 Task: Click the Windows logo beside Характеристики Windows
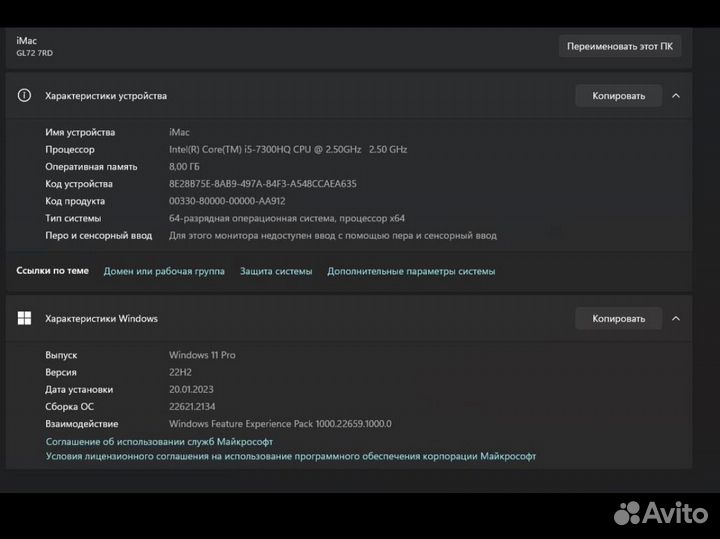(25, 319)
